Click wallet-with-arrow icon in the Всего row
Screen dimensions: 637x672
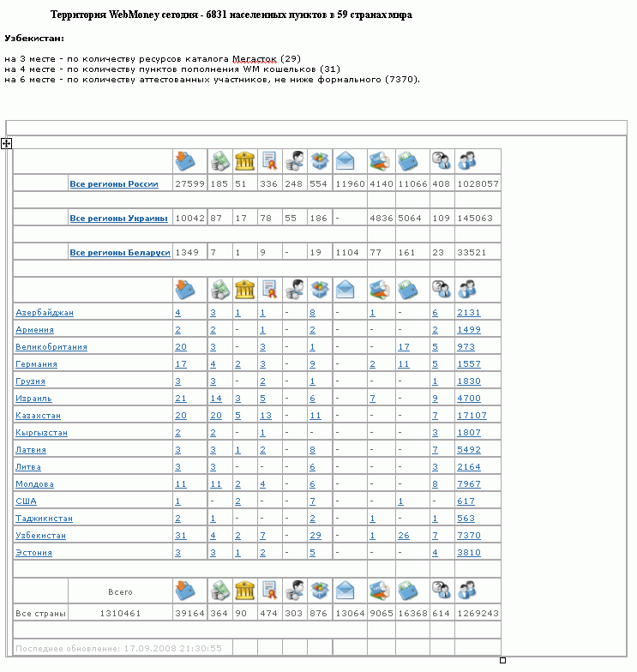[x=185, y=590]
